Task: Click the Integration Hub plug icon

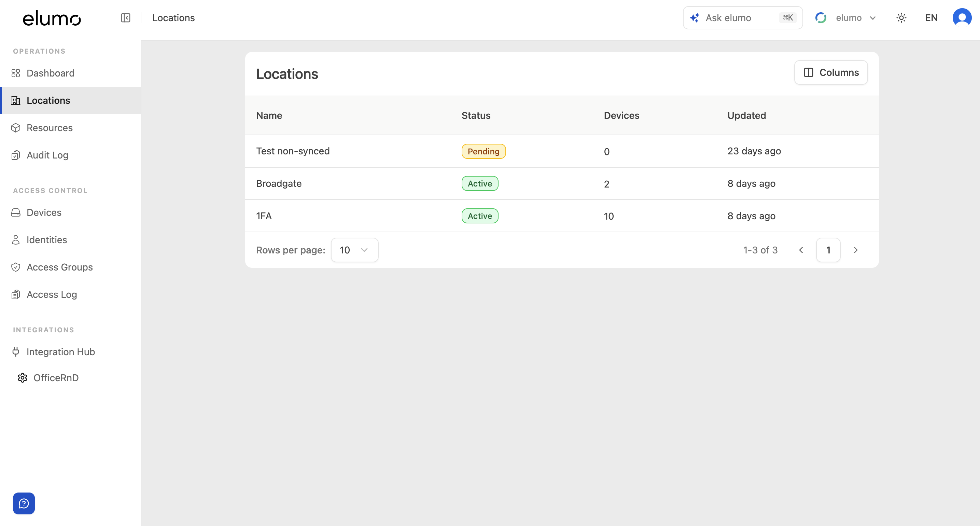Action: tap(16, 352)
